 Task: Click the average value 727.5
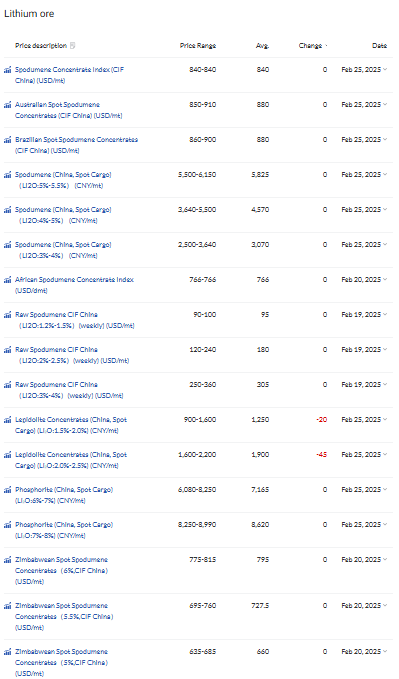tap(260, 605)
